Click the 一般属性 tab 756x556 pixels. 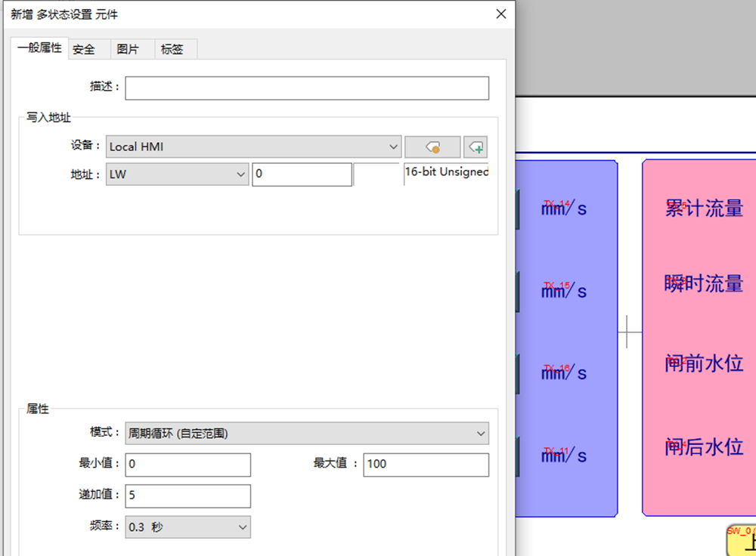click(39, 48)
